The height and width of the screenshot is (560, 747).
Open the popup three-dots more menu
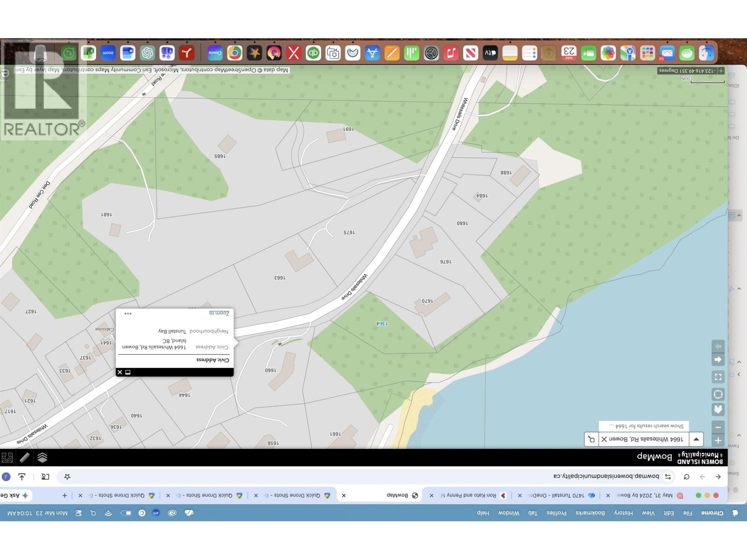[x=128, y=314]
